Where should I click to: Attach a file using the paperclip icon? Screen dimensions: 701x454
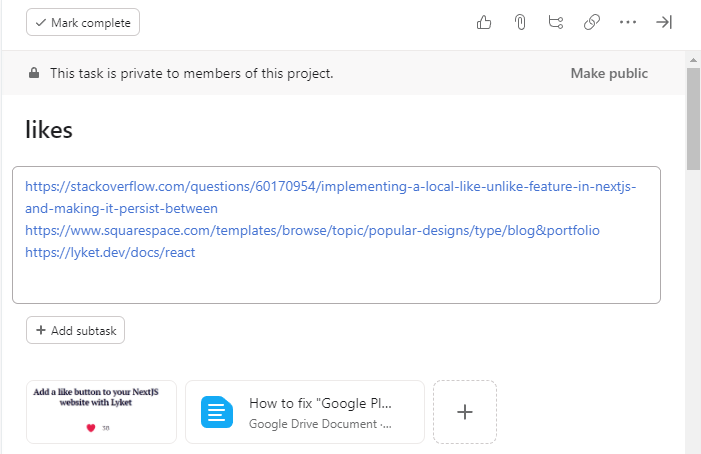(x=520, y=22)
